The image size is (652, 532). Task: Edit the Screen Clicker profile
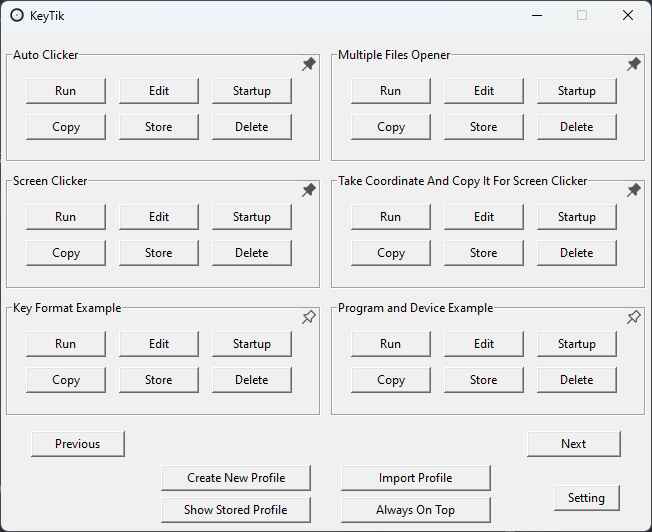click(159, 217)
